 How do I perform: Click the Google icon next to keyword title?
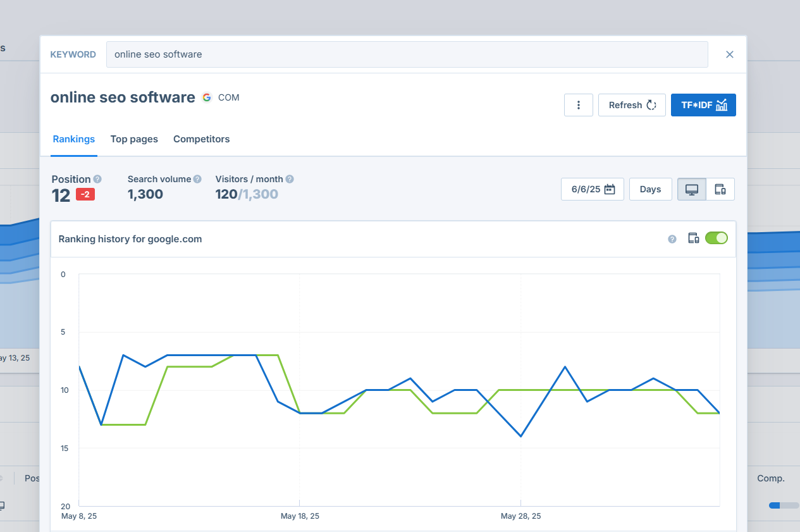[x=207, y=97]
